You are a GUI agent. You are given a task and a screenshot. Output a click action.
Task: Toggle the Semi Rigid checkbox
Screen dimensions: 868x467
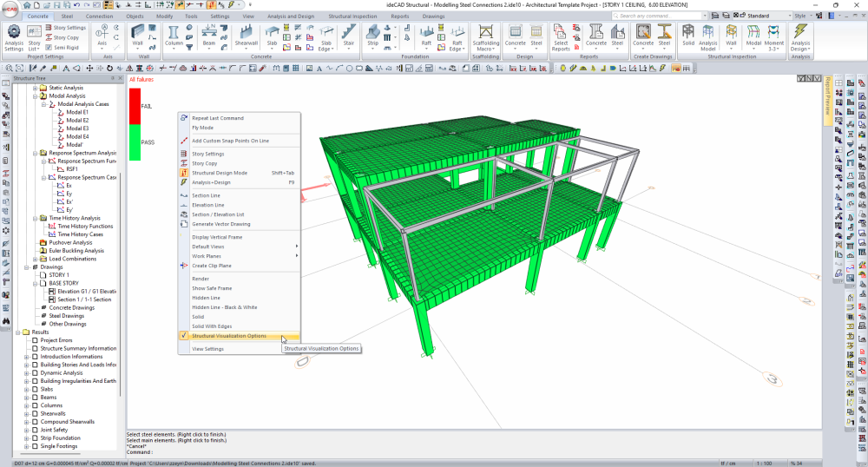pyautogui.click(x=49, y=47)
